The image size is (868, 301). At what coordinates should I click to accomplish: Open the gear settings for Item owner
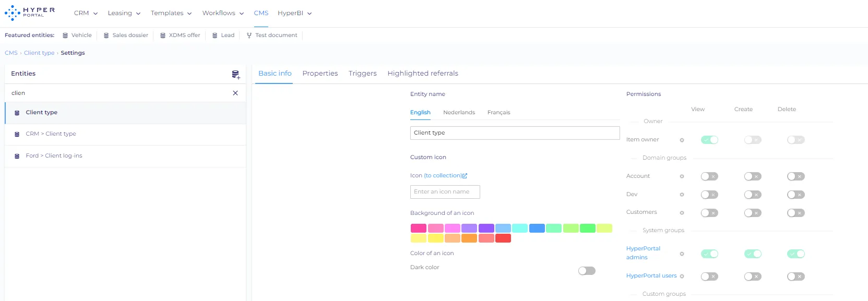pos(682,140)
